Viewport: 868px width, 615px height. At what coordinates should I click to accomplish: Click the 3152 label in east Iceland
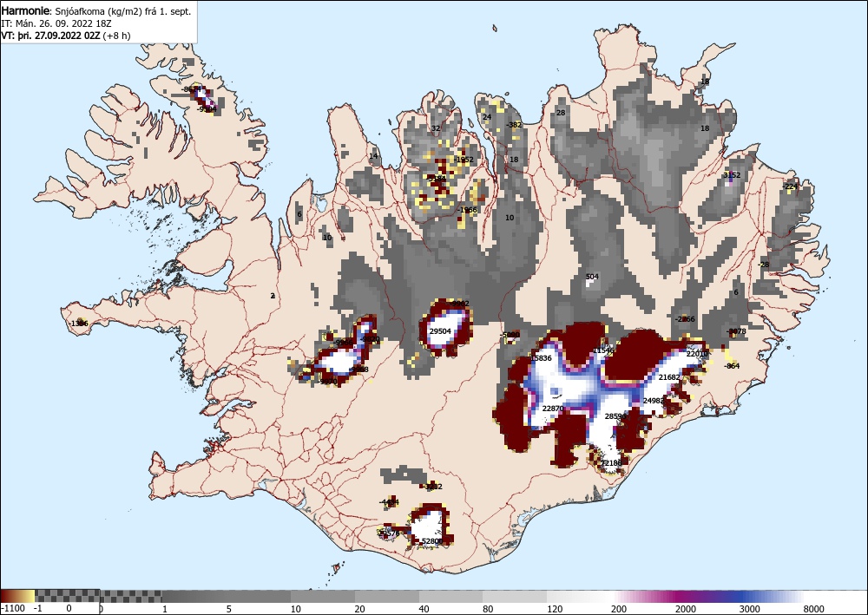click(731, 174)
